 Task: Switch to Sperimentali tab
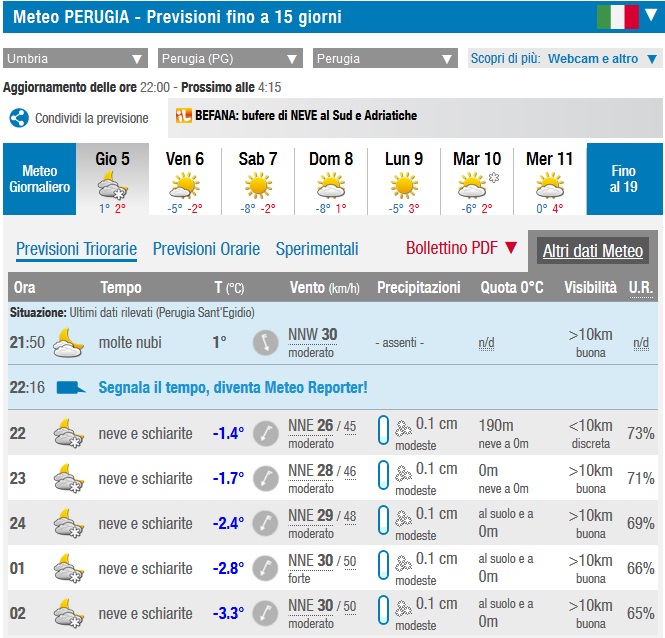tap(317, 249)
